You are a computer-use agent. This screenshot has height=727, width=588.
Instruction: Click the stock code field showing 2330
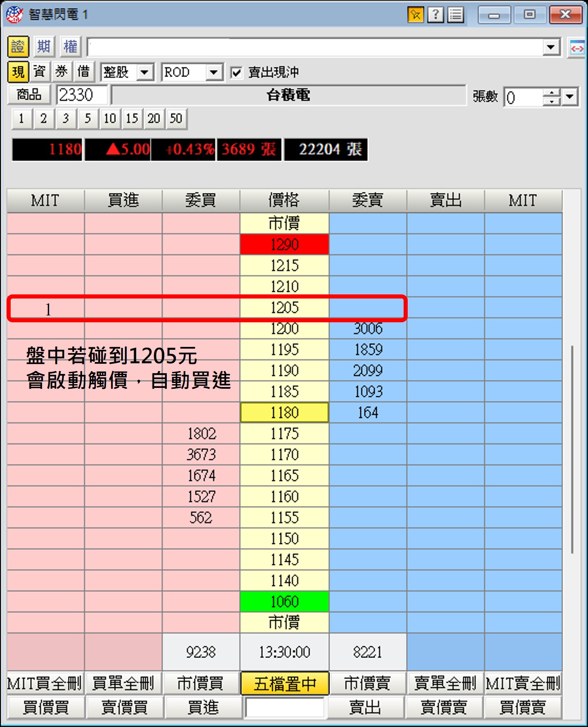click(82, 95)
